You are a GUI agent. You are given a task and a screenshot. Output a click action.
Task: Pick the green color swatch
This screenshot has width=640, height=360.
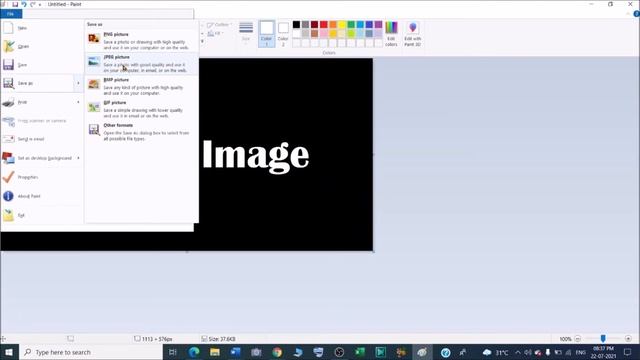pos(351,24)
